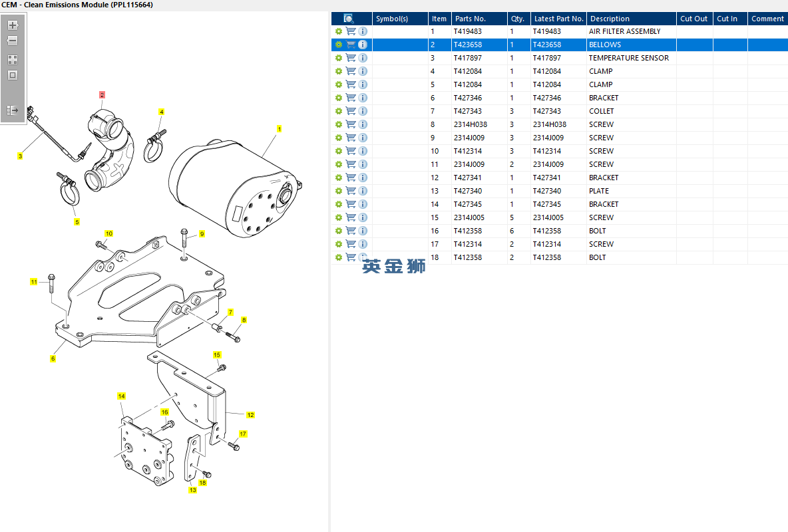Viewport: 788px width, 532px height.
Task: Click gear icon on item 14 BRACKET row
Action: pos(339,204)
